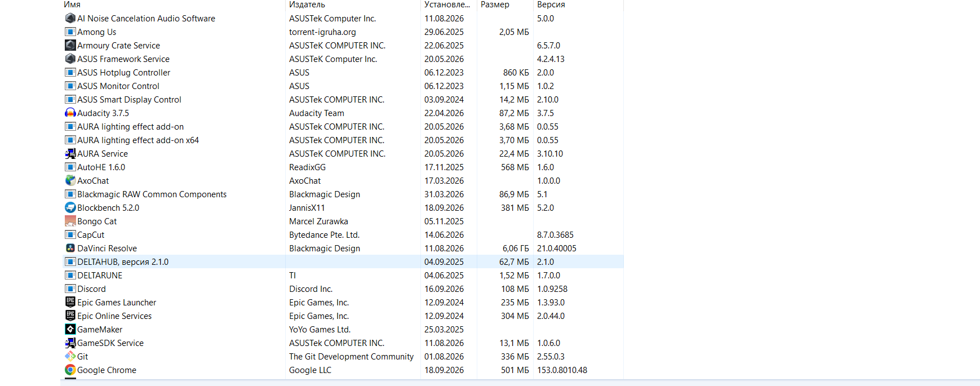The height and width of the screenshot is (386, 980).
Task: Click publisher YoYo Games Ltd.
Action: tap(320, 329)
